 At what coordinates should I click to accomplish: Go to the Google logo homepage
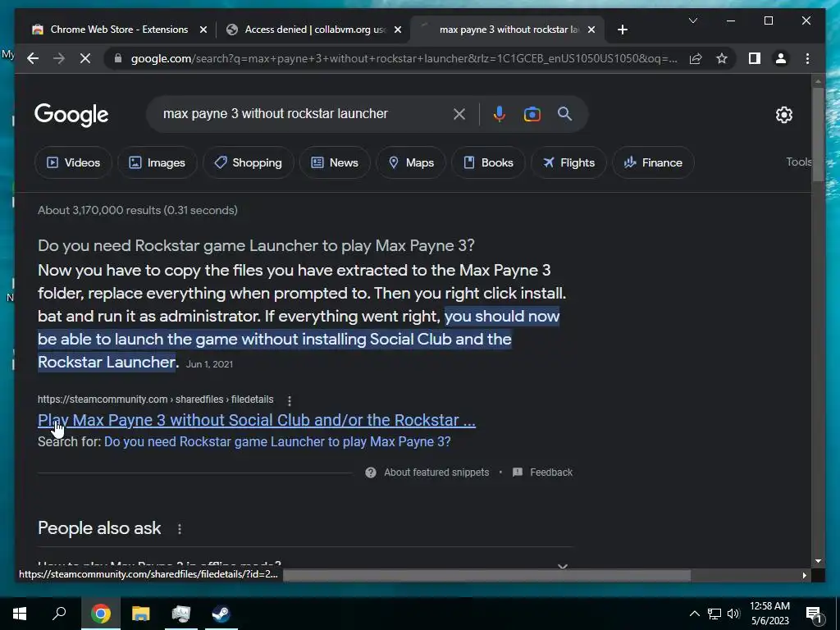coord(71,115)
